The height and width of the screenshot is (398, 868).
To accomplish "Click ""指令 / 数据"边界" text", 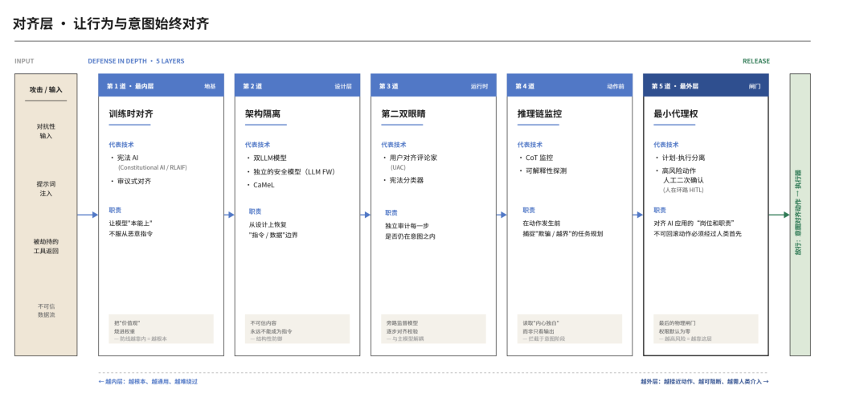I will pos(273,236).
